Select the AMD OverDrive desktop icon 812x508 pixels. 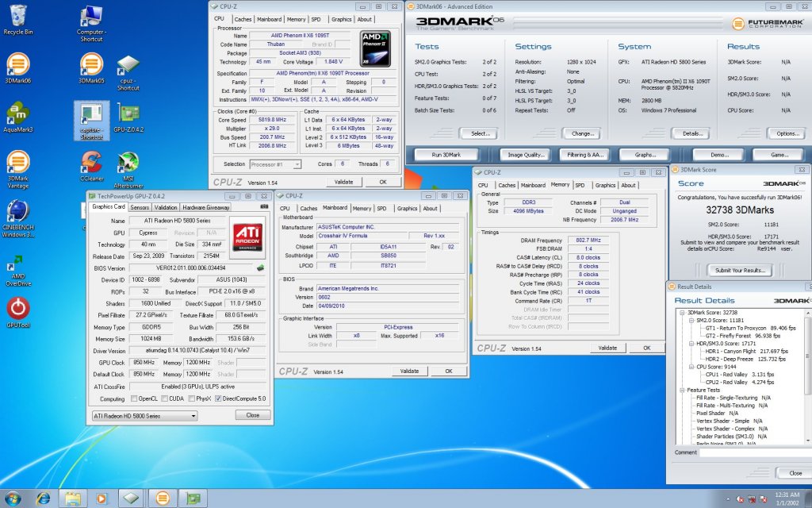[18, 271]
